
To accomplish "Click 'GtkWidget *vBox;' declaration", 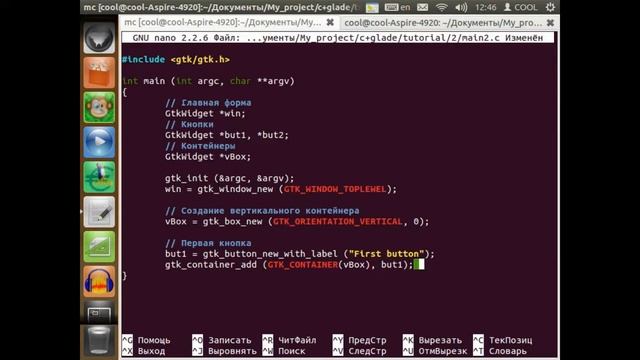I will (208, 157).
